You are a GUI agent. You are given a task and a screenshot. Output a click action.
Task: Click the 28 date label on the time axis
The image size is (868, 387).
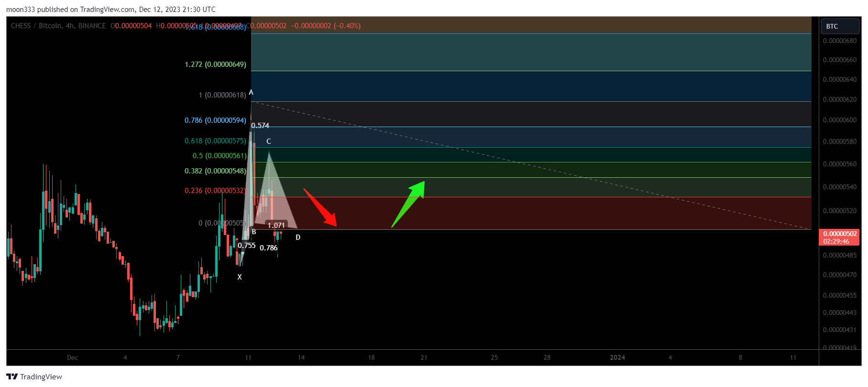pyautogui.click(x=547, y=358)
